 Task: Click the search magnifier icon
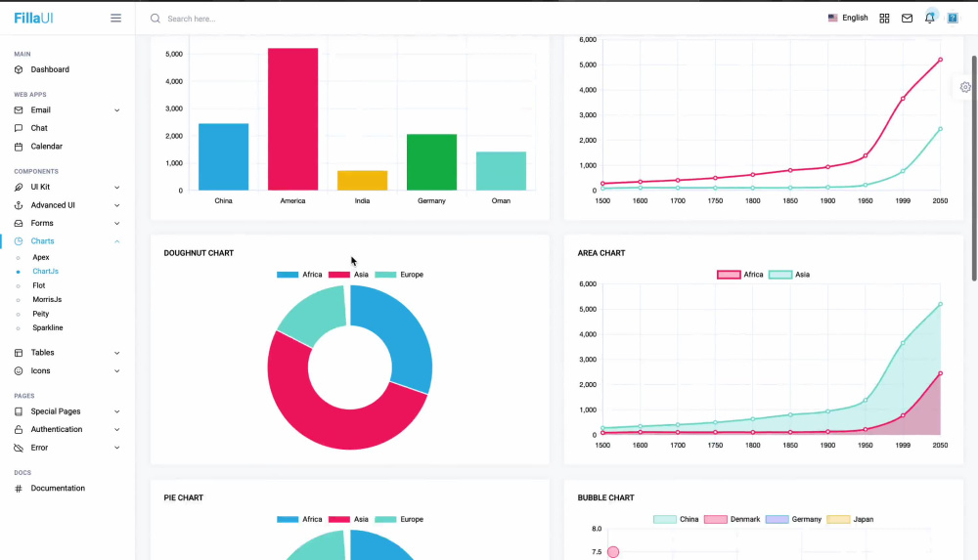point(156,19)
